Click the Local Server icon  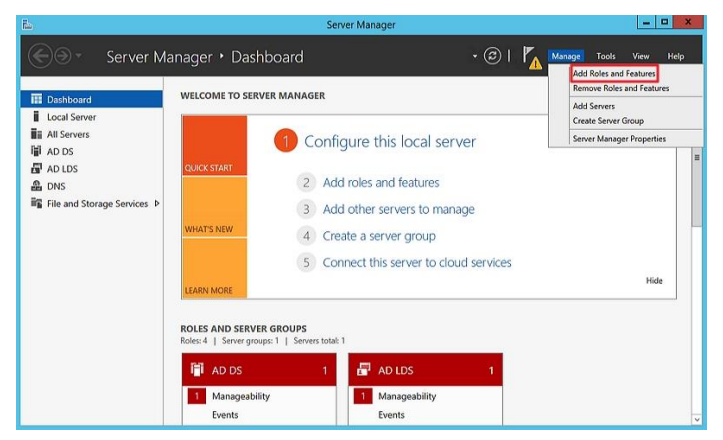[x=36, y=117]
